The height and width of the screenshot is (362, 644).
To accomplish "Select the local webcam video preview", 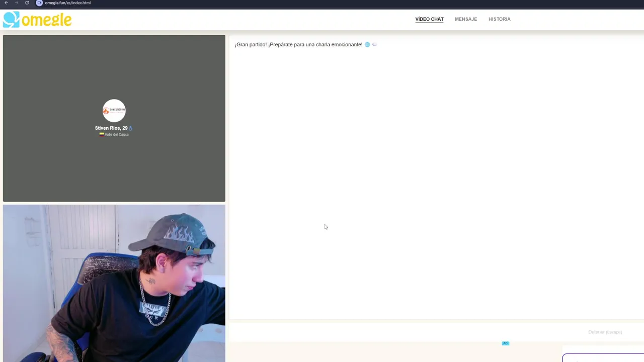I will pyautogui.click(x=114, y=283).
